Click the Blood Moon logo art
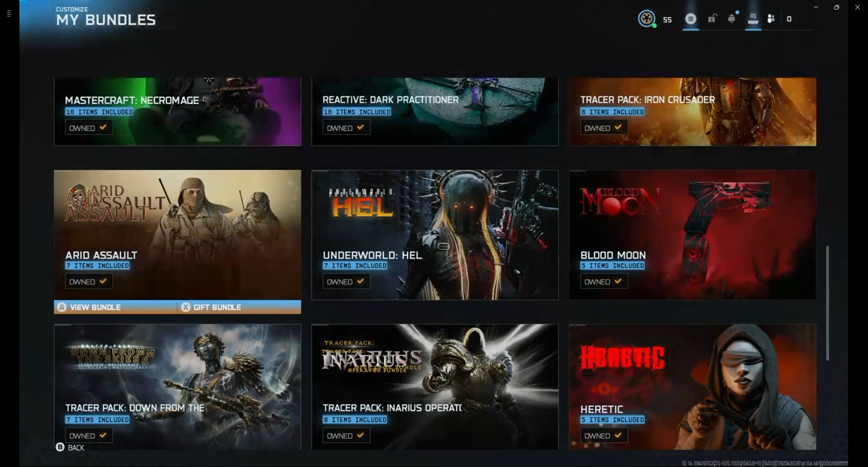868x467 pixels. coord(621,201)
